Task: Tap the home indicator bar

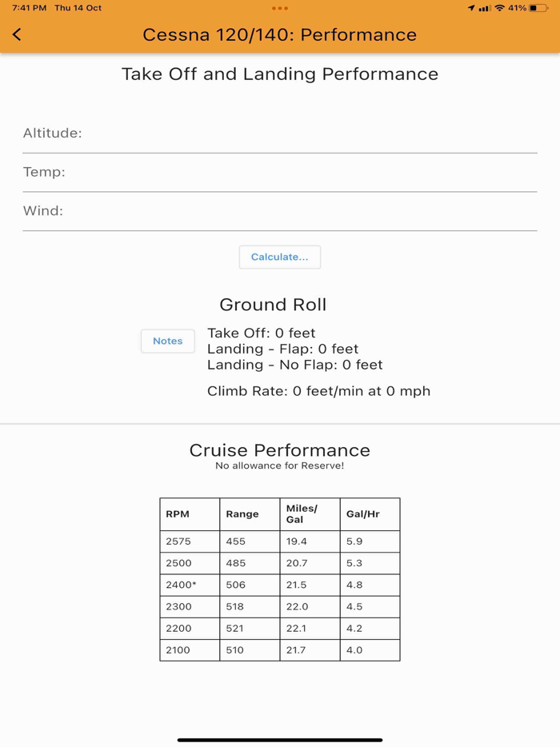Action: point(280,740)
